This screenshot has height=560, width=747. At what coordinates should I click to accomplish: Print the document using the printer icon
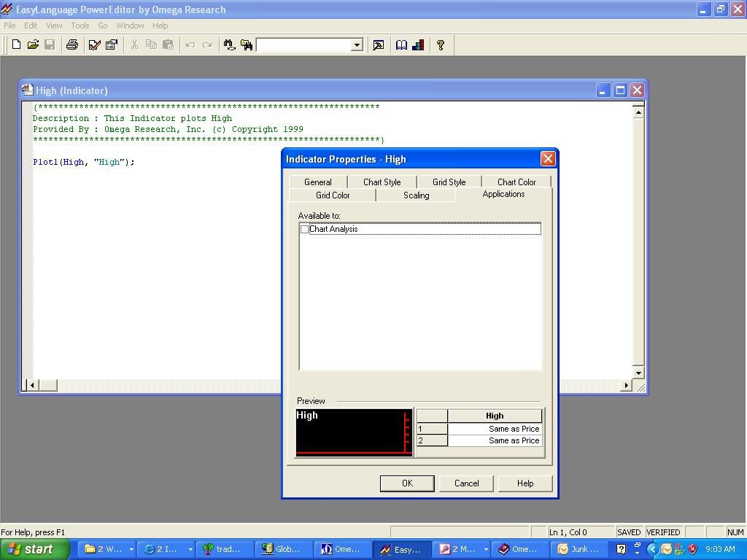click(72, 44)
